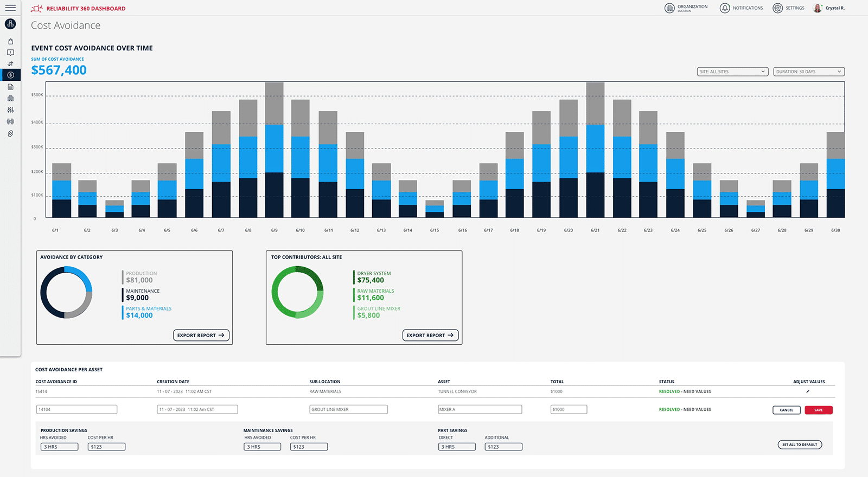The image size is (868, 477).
Task: Export report for Avoidance by Category
Action: 201,336
